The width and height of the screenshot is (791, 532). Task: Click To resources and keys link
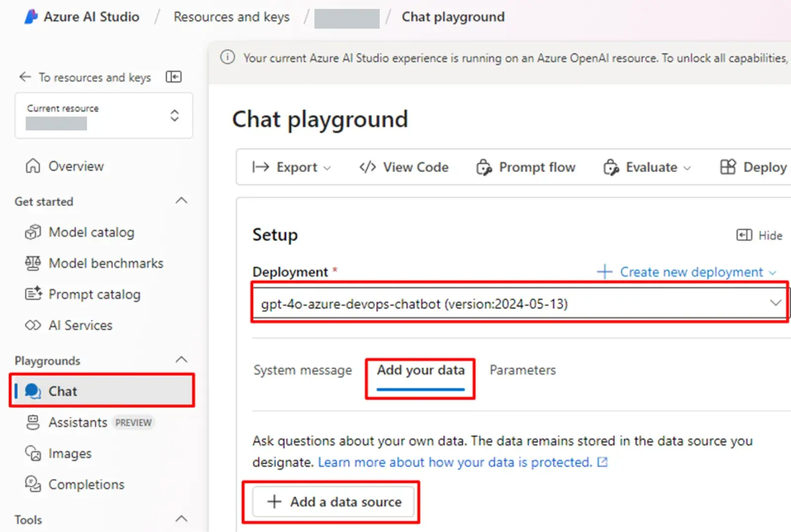[x=95, y=78]
